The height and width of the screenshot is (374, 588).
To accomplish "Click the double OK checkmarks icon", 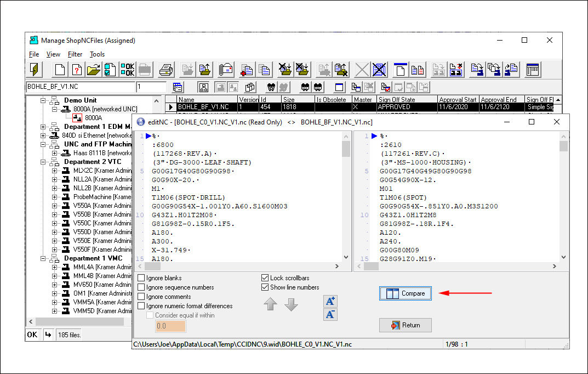I will 128,70.
